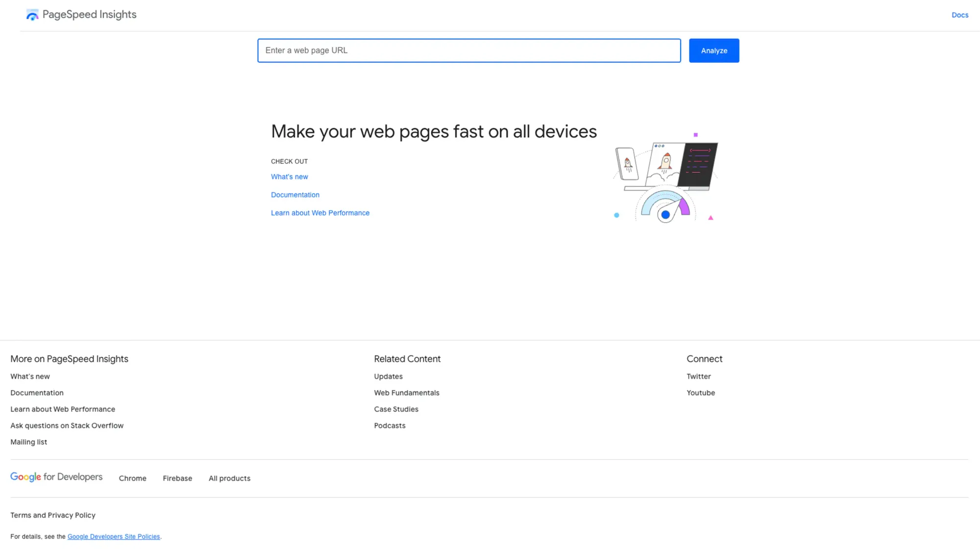980x551 pixels.
Task: Open the Chrome footer link
Action: (132, 478)
